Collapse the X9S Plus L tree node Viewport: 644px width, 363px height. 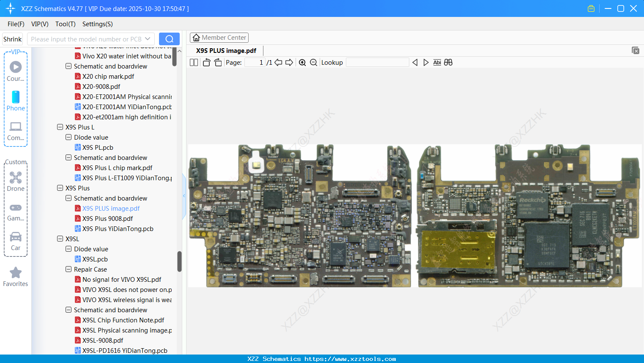point(60,127)
